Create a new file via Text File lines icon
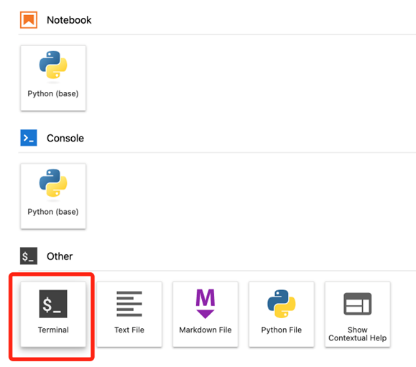 [129, 304]
